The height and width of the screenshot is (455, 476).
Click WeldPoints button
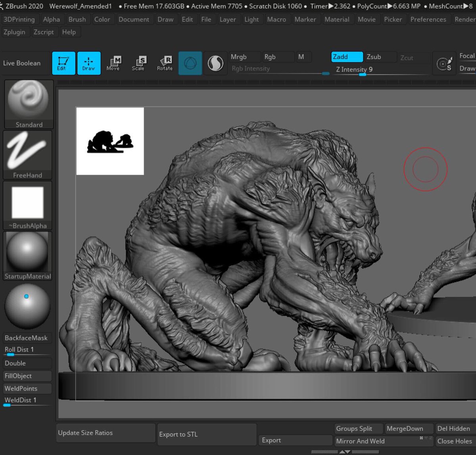click(x=28, y=389)
